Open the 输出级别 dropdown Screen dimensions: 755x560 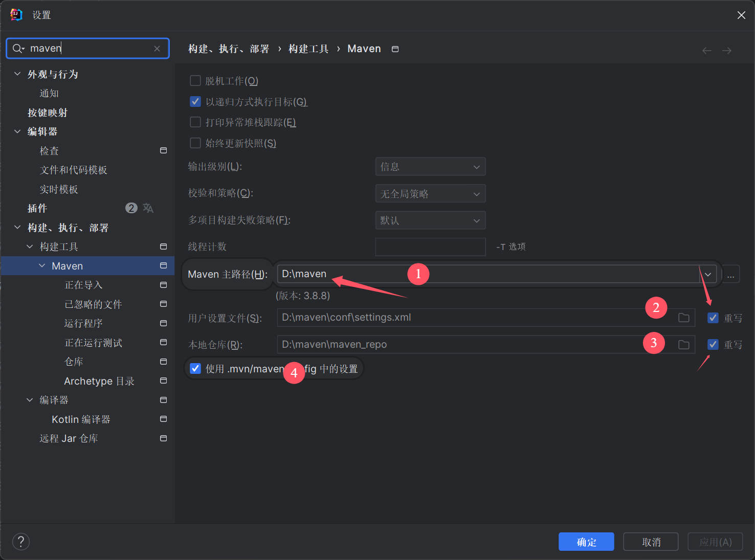431,167
